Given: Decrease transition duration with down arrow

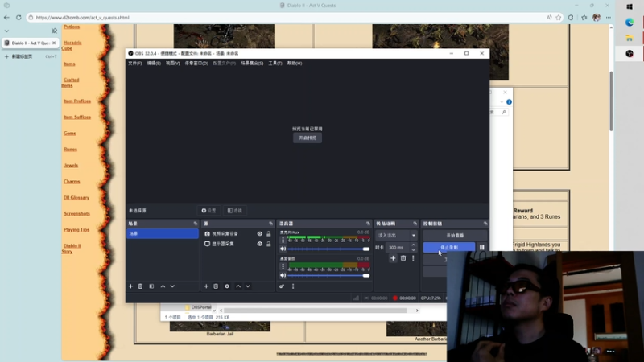Looking at the screenshot, I should (413, 249).
